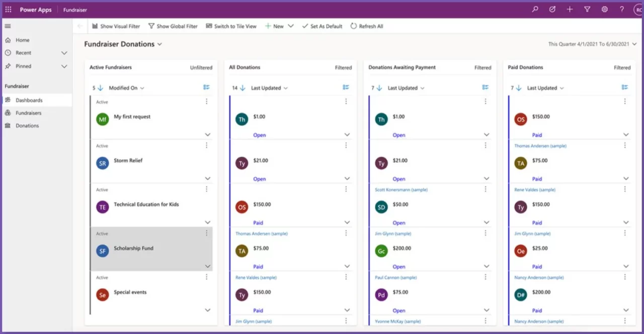Switch to Tile View
Image resolution: width=644 pixels, height=334 pixels.
(231, 26)
